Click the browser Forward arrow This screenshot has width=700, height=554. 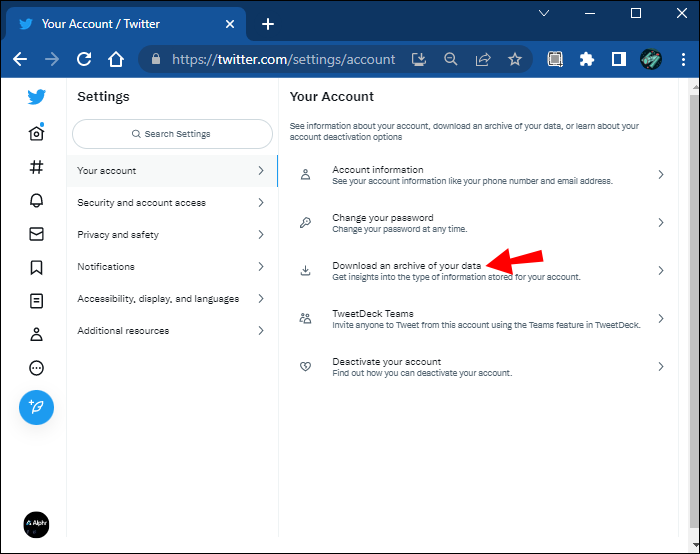click(52, 59)
